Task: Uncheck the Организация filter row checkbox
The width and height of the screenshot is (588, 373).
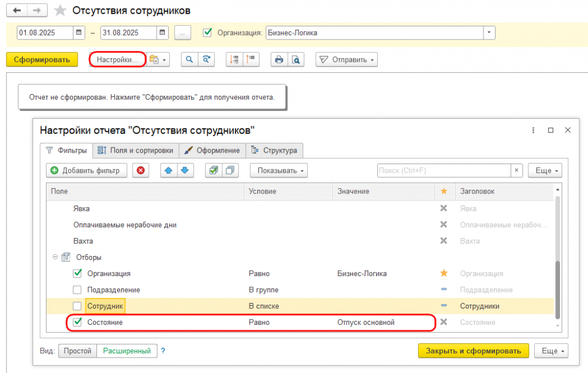Action: click(78, 273)
